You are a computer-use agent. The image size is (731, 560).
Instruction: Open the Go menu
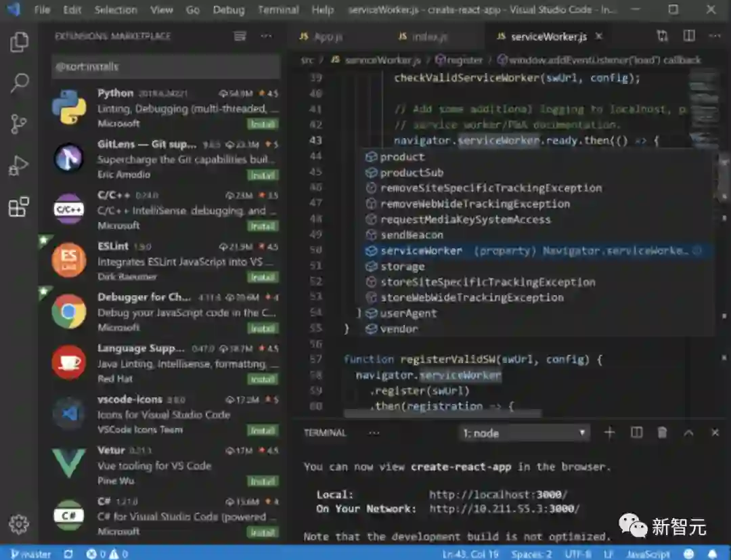192,9
